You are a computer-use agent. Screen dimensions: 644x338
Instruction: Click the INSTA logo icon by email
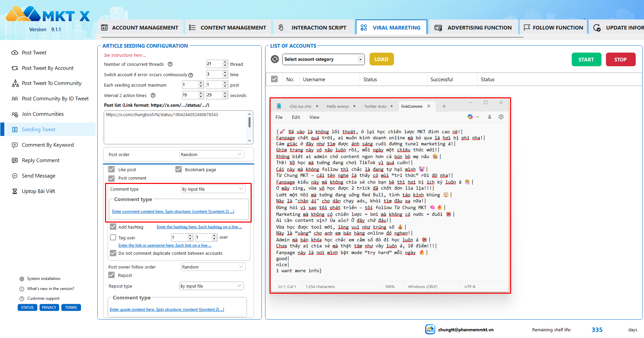pos(430,329)
